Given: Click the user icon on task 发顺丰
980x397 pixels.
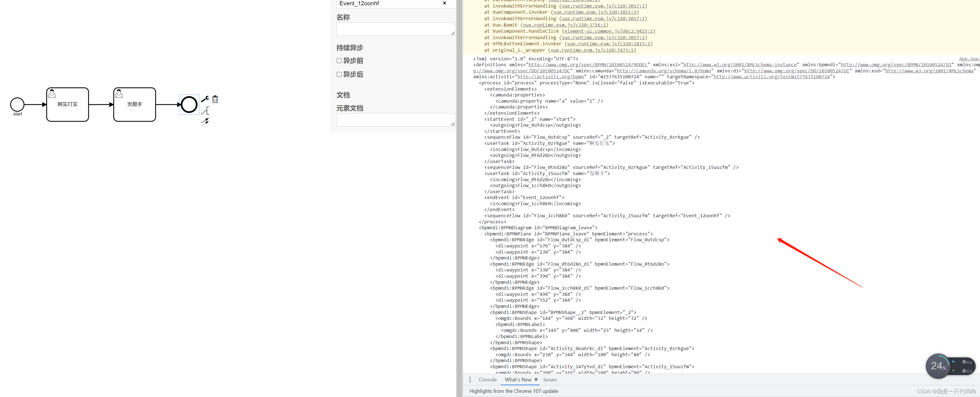Looking at the screenshot, I should [119, 94].
